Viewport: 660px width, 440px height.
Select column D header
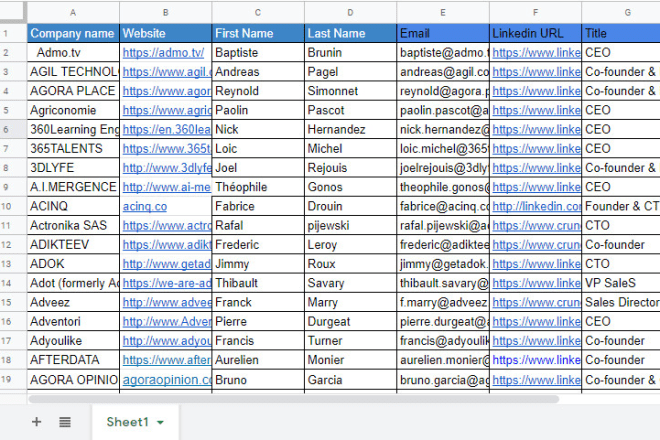[350, 13]
